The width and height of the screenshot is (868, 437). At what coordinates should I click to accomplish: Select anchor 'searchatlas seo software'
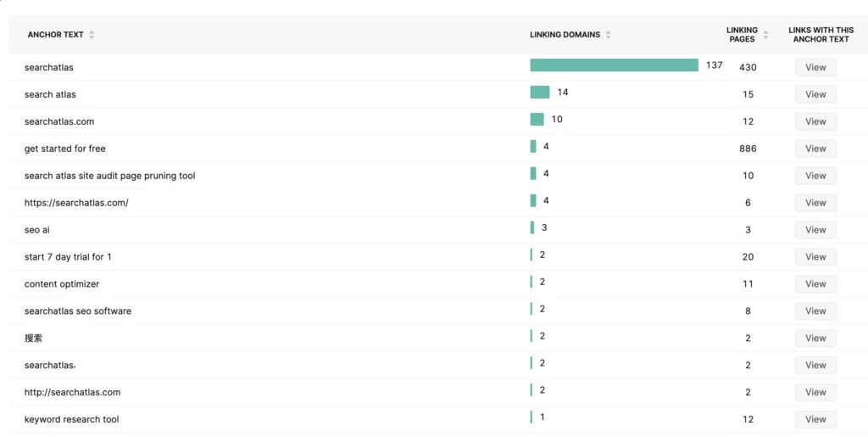point(78,311)
